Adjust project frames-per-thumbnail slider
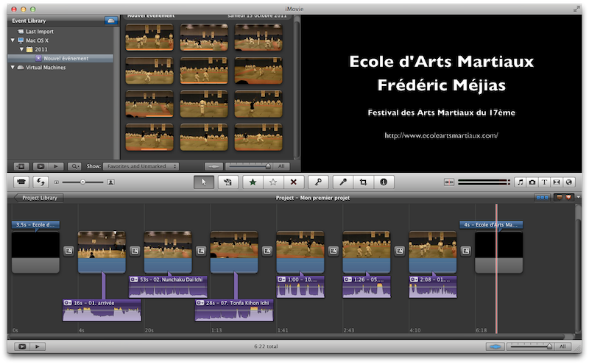The height and width of the screenshot is (364, 589). tap(530, 346)
